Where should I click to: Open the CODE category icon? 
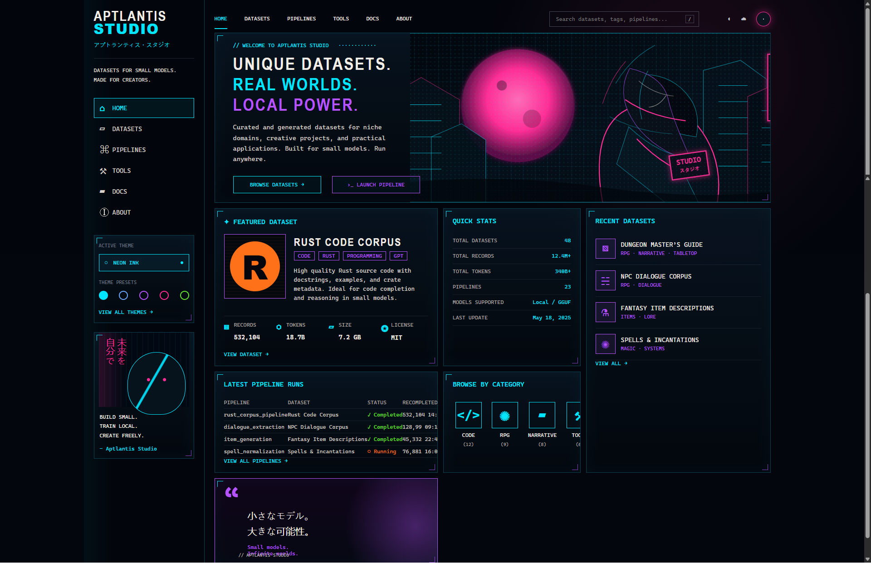click(x=469, y=415)
